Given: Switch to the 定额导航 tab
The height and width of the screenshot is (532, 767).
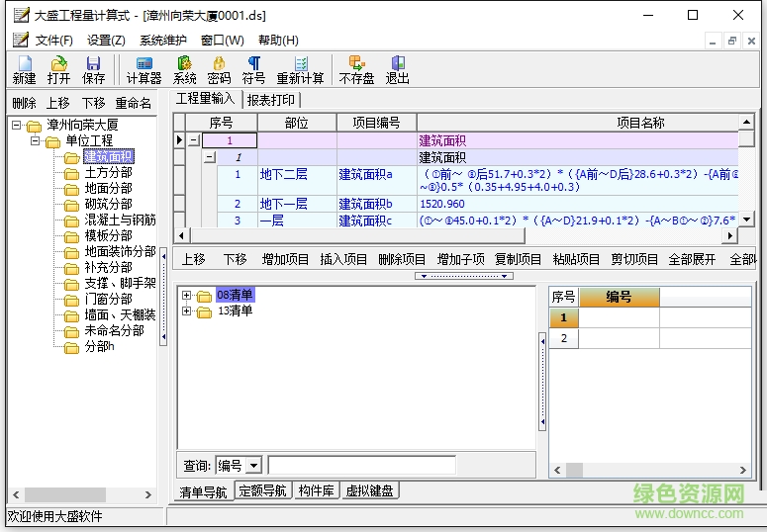Looking at the screenshot, I should pos(262,490).
